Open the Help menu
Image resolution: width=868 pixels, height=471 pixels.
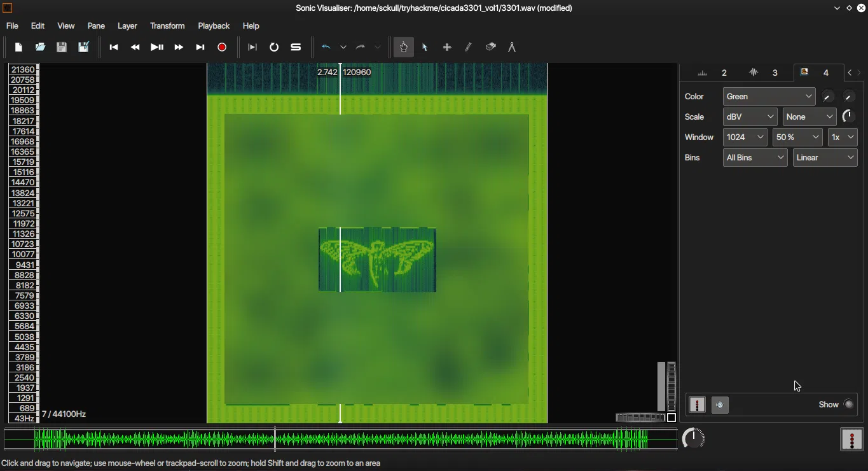[251, 26]
